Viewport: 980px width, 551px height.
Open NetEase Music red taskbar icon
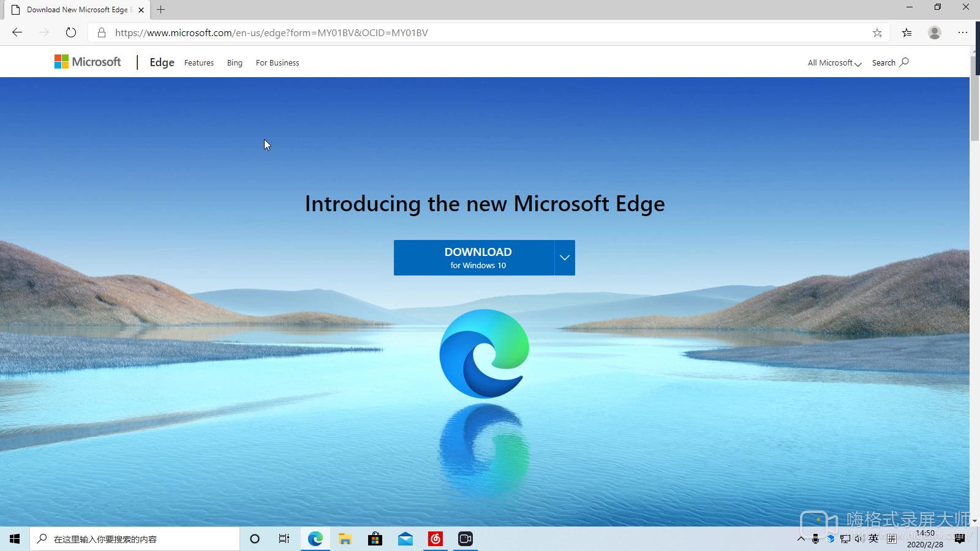coord(435,539)
